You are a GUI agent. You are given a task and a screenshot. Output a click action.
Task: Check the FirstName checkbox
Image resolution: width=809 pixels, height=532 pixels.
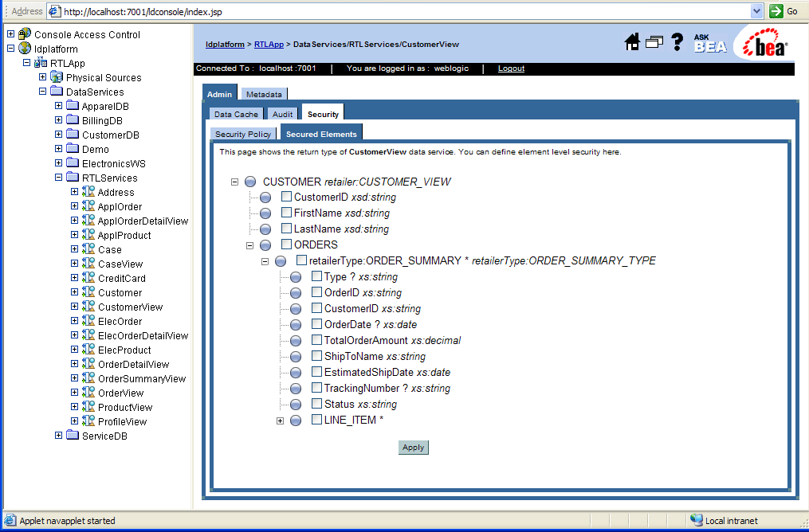[x=286, y=213]
